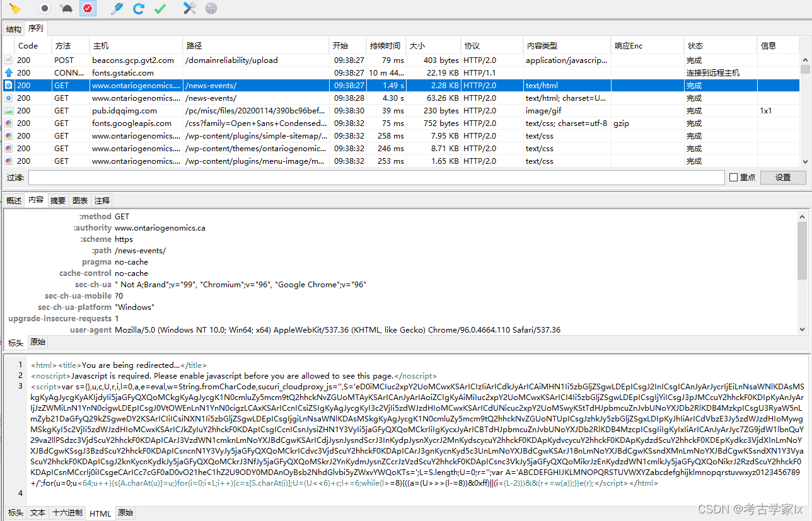Click the request list scroll-down arrow
Viewport: 812px width, 521px height.
point(805,163)
